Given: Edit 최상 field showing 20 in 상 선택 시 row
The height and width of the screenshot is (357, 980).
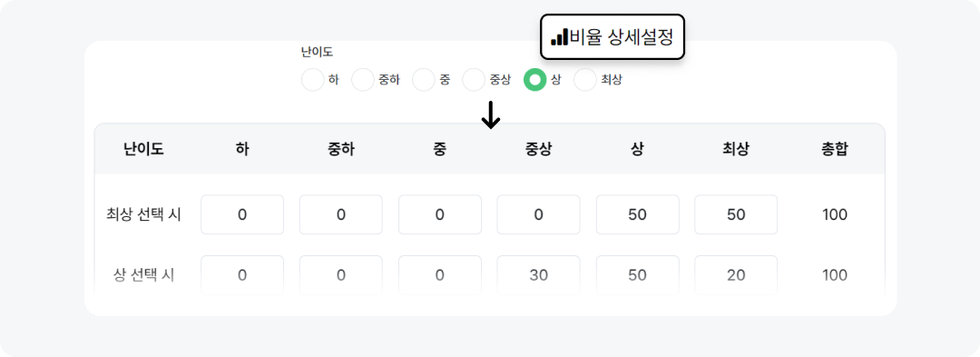Looking at the screenshot, I should pos(736,275).
